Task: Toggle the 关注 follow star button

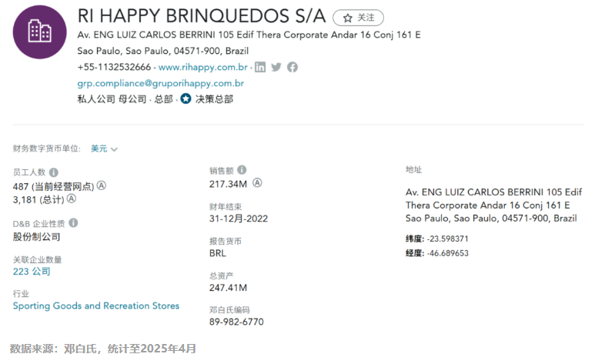Action: click(358, 18)
